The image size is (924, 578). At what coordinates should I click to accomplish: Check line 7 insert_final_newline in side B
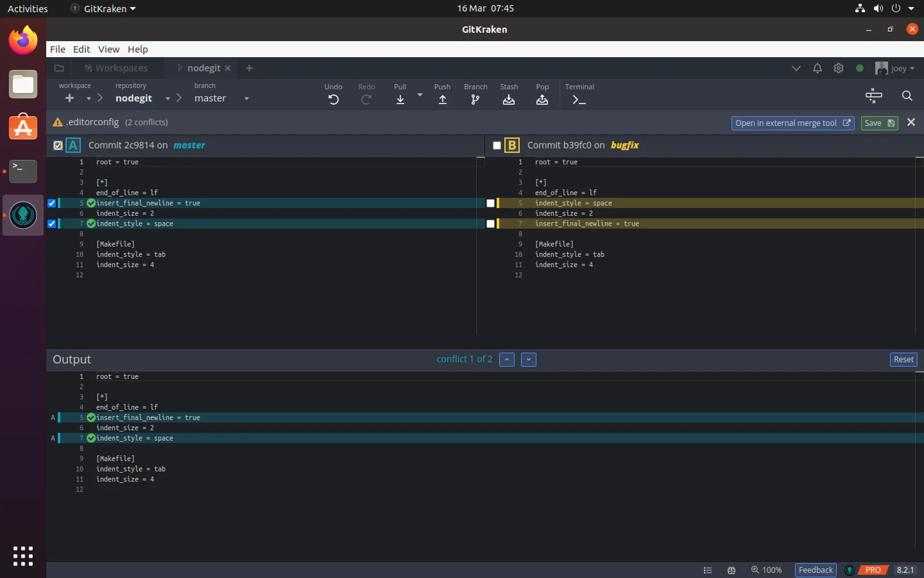tap(490, 224)
